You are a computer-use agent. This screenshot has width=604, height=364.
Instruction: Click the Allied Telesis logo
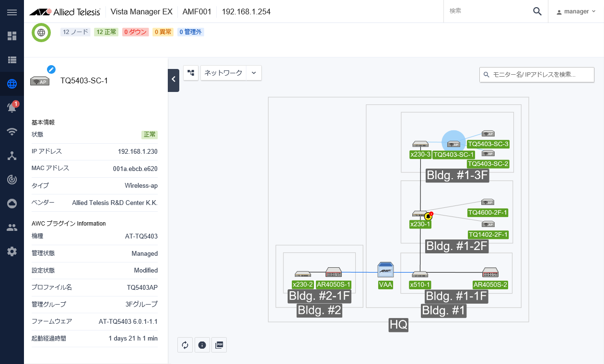[65, 11]
